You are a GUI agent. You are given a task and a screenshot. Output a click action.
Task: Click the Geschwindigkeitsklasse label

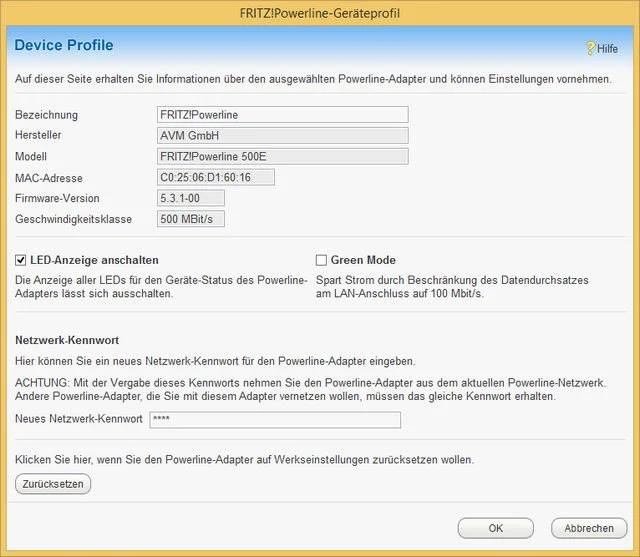(73, 220)
